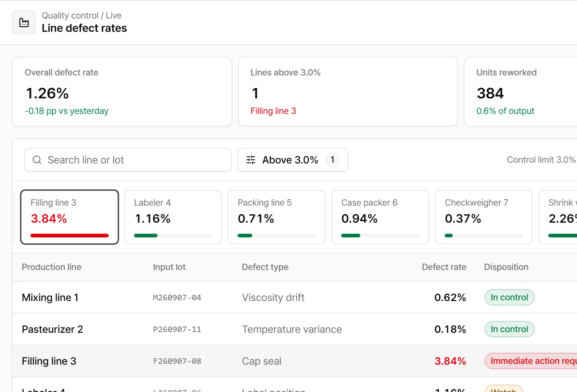Sort by Defect rate column header
The image size is (577, 392).
tap(444, 267)
